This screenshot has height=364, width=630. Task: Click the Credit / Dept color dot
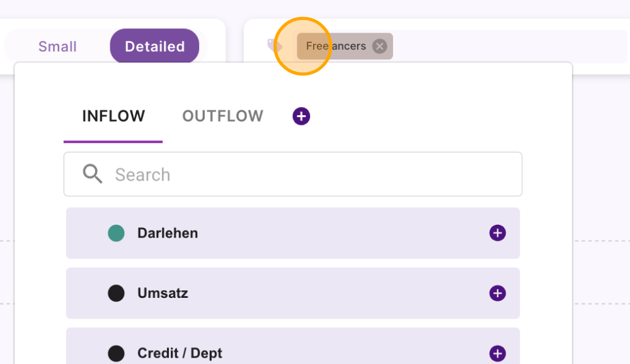click(116, 353)
